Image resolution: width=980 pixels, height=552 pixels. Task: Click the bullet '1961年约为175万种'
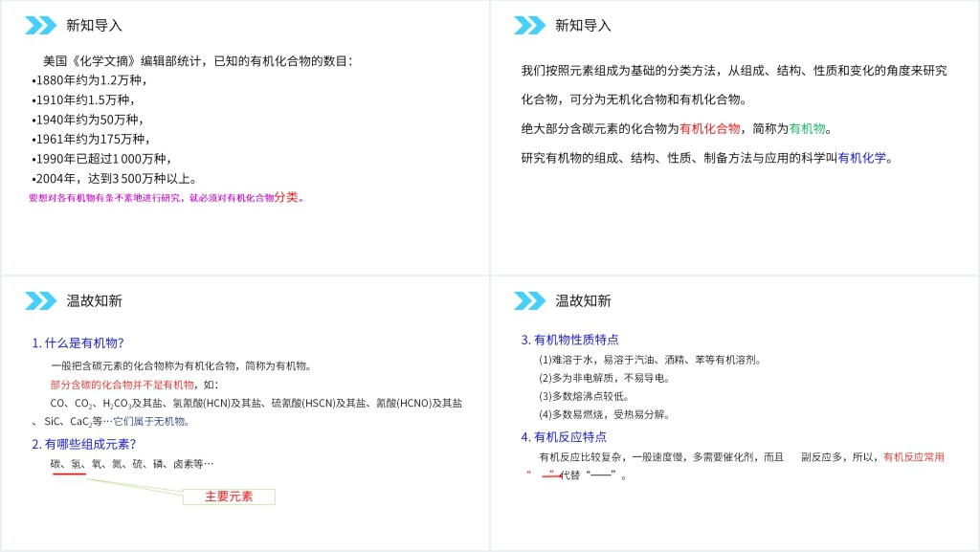[x=91, y=140]
